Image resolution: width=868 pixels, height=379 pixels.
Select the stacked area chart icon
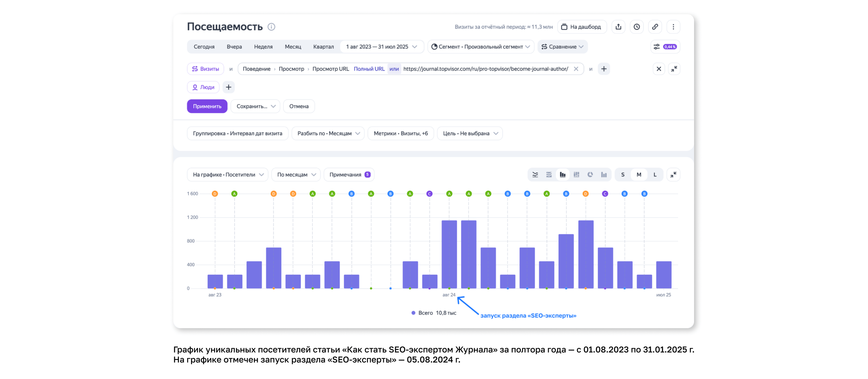click(549, 174)
